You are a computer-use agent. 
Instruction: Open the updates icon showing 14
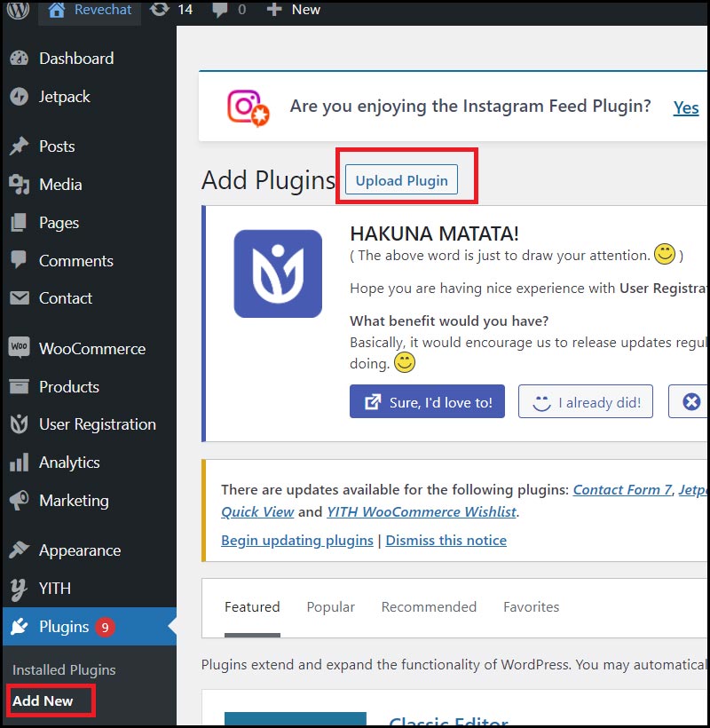point(160,10)
